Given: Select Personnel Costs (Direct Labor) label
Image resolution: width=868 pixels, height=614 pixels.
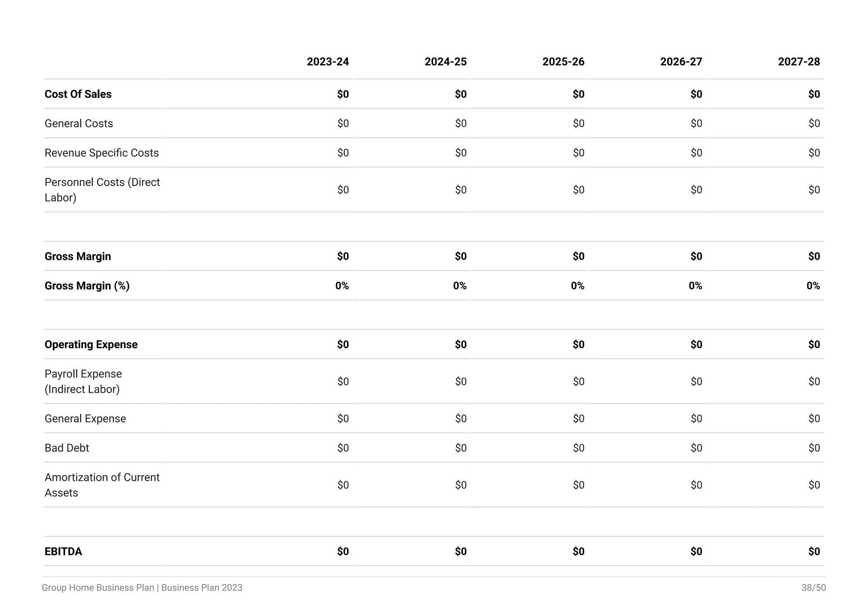Looking at the screenshot, I should [x=102, y=190].
